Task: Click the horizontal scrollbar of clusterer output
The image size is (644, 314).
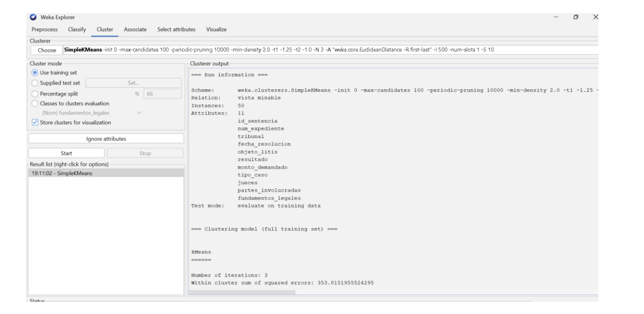Action: 242,292
